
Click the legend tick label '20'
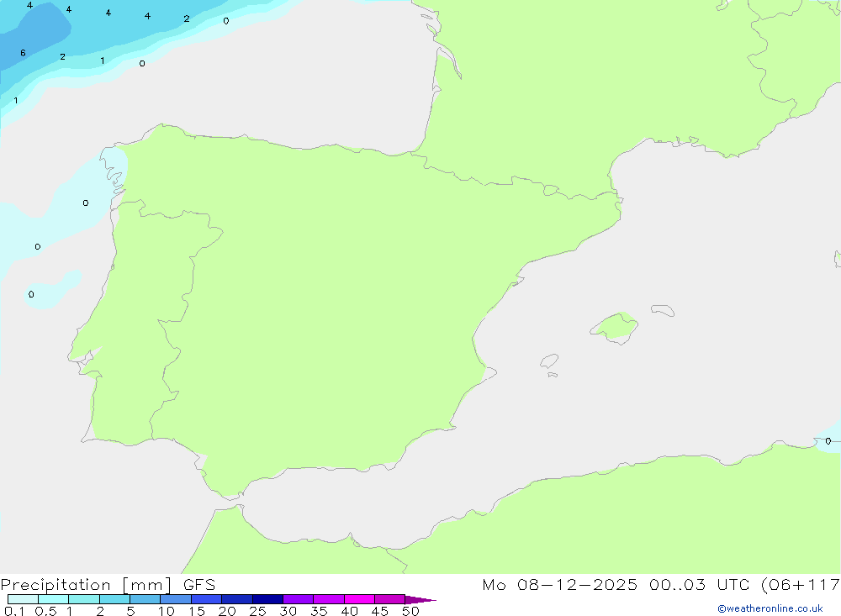point(227,611)
